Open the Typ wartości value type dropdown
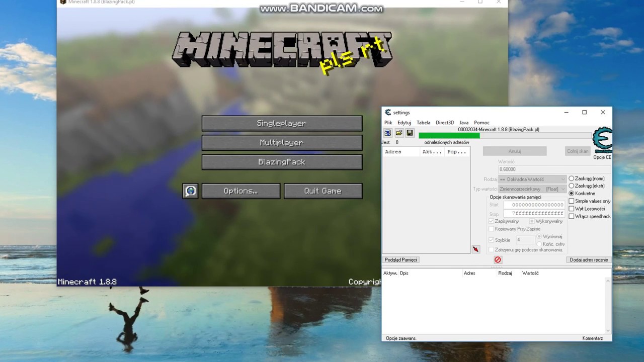The height and width of the screenshot is (362, 644). pyautogui.click(x=532, y=189)
